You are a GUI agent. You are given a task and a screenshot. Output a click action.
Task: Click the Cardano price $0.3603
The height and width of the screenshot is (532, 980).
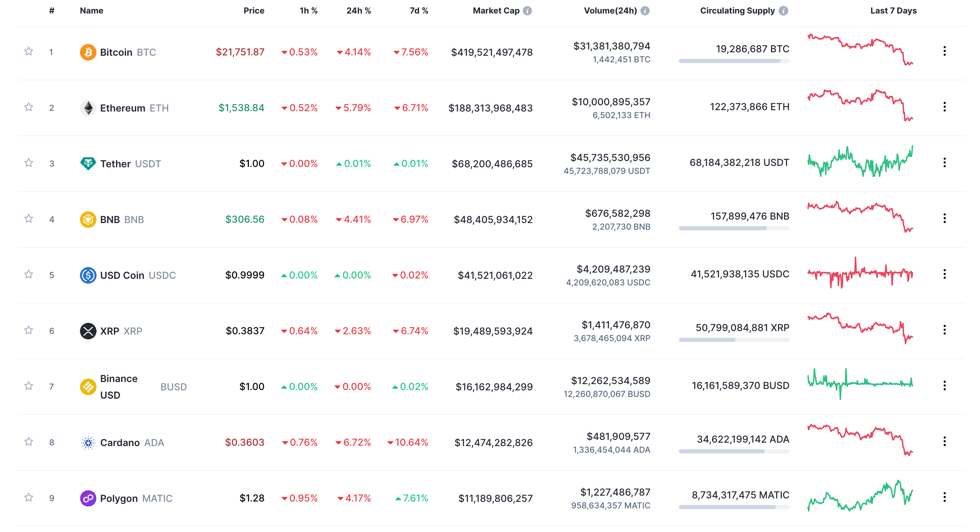(245, 442)
